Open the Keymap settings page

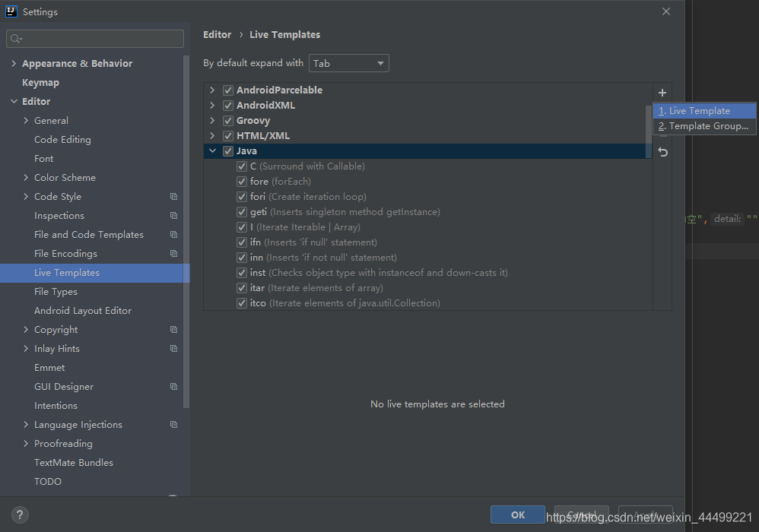coord(40,83)
